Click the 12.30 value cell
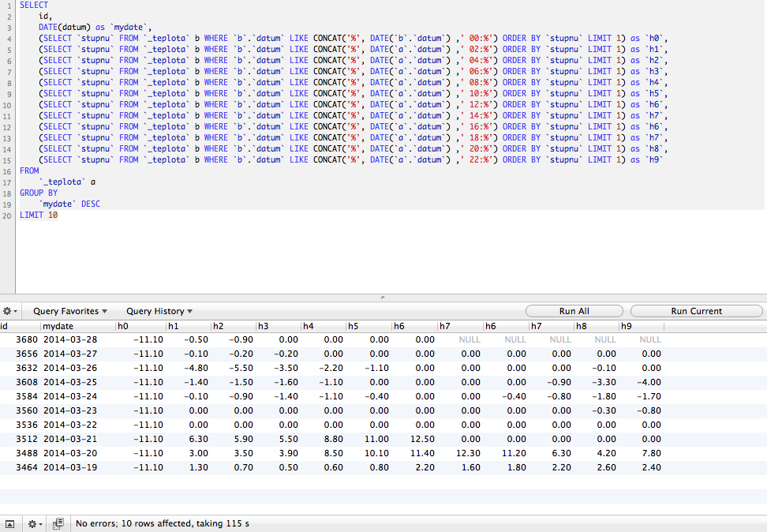The height and width of the screenshot is (532, 767). (468, 453)
